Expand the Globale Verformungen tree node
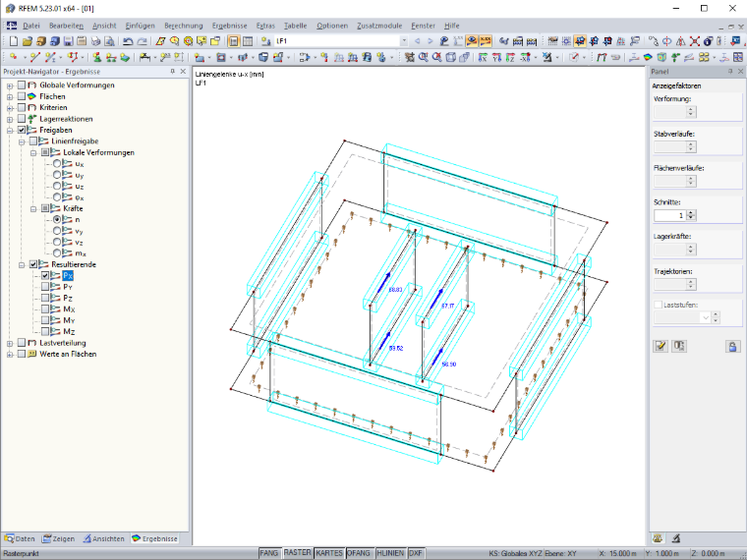 [10, 85]
